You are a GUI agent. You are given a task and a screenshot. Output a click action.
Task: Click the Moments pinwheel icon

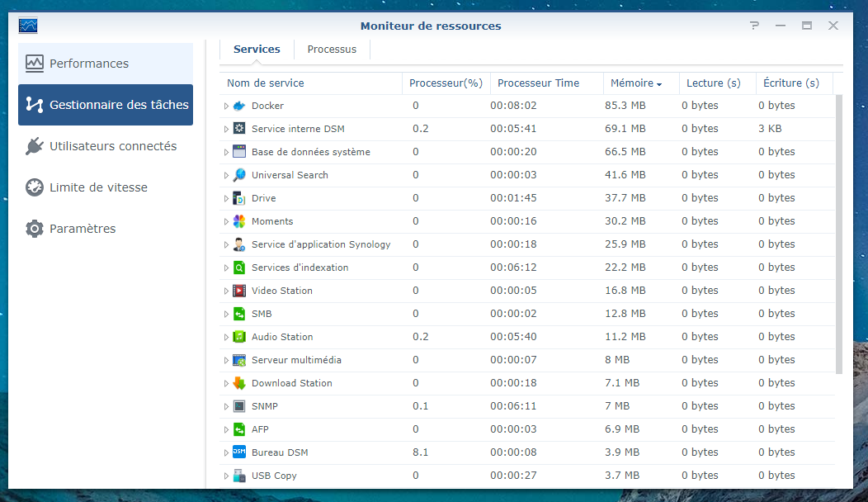pyautogui.click(x=239, y=221)
